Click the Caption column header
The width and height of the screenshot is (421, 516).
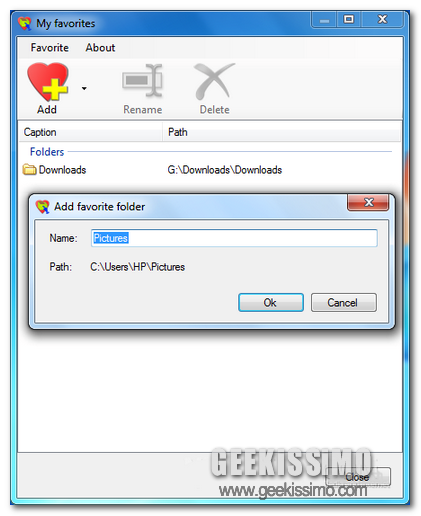click(91, 132)
